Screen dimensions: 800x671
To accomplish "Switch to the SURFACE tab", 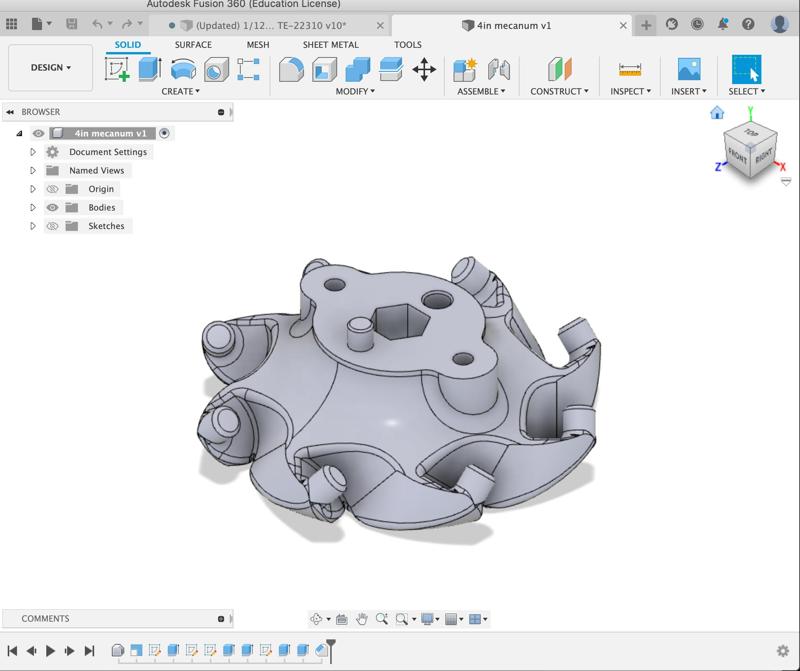I will 193,44.
